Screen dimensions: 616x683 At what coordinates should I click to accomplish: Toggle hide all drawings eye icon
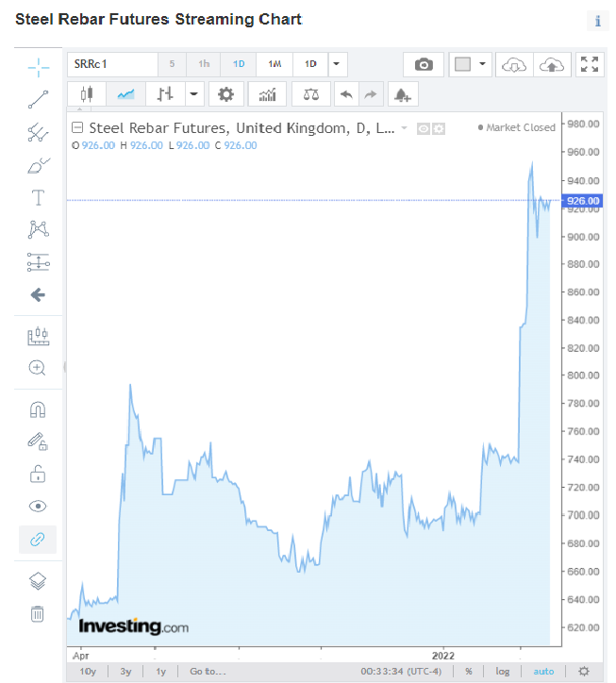(x=38, y=506)
